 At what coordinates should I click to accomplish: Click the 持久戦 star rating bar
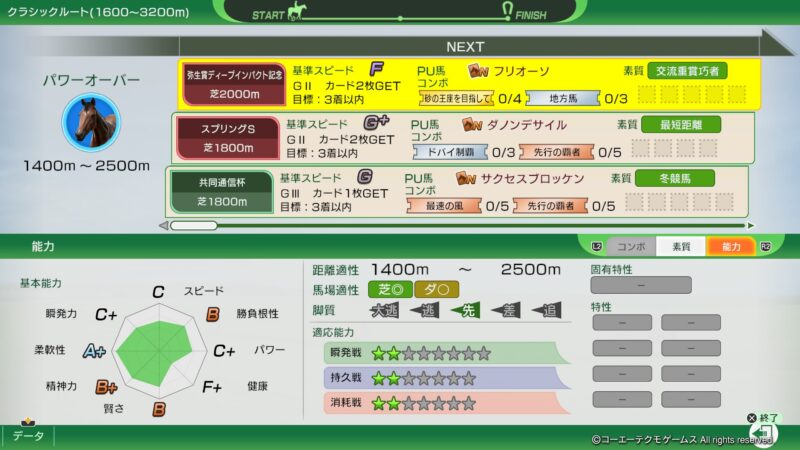[447, 378]
